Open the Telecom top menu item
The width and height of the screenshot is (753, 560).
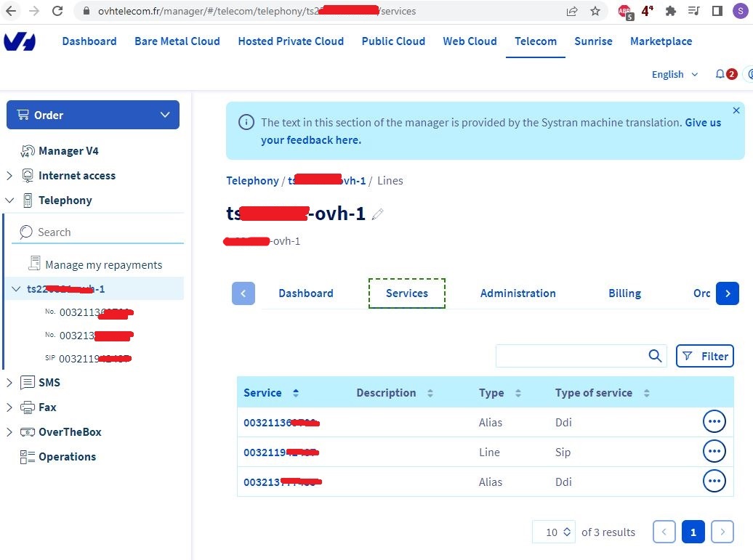click(535, 41)
